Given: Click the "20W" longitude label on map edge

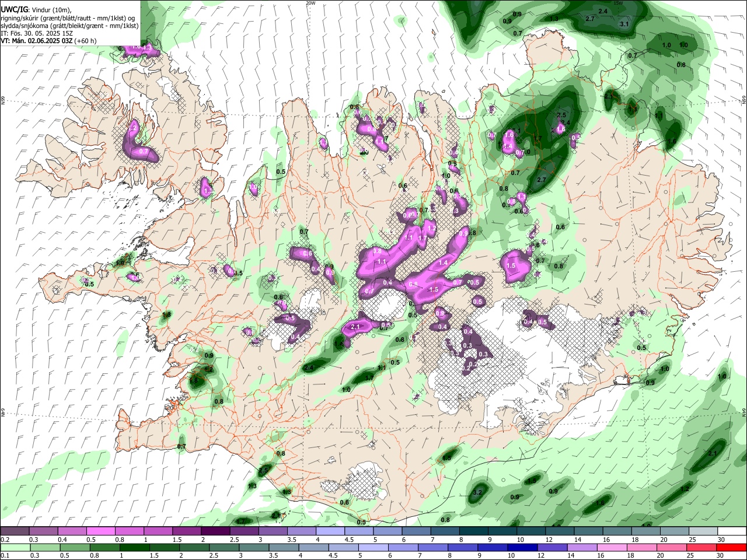Looking at the screenshot, I should coord(310,3).
